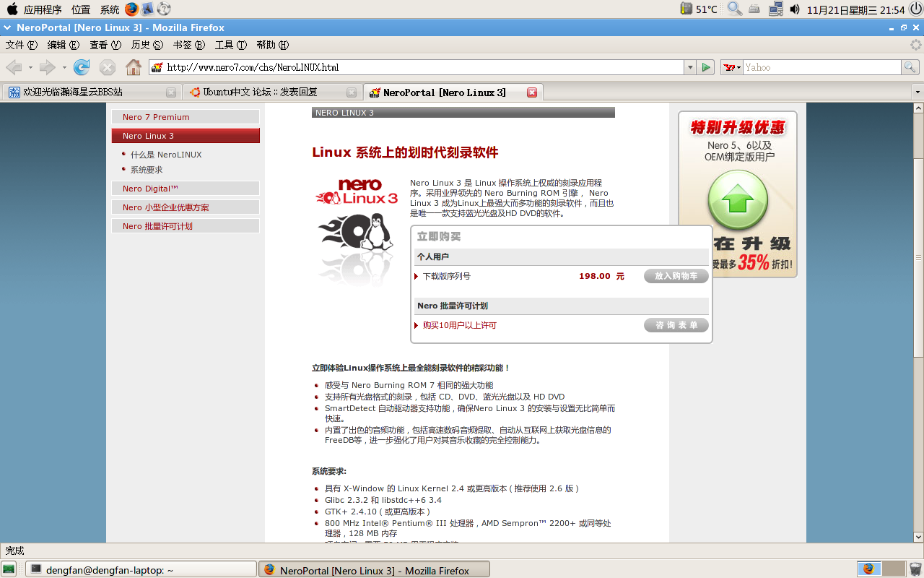924x578 pixels.
Task: Click the 放入购物车 button
Action: pyautogui.click(x=676, y=276)
